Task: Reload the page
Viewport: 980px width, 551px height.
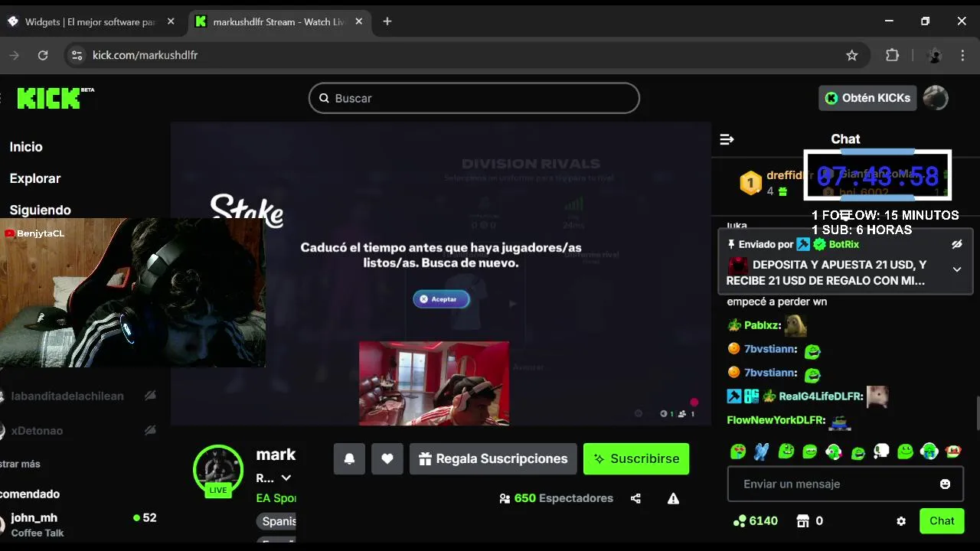Action: click(43, 55)
